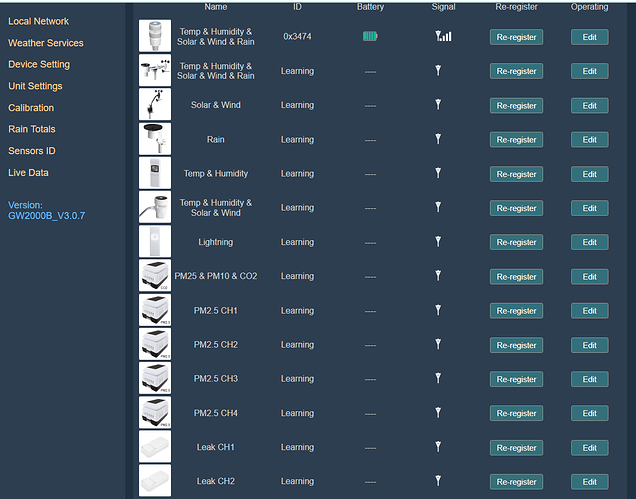Click the signal strength bars for sensor 0x3474
The height and width of the screenshot is (499, 636).
tap(443, 37)
